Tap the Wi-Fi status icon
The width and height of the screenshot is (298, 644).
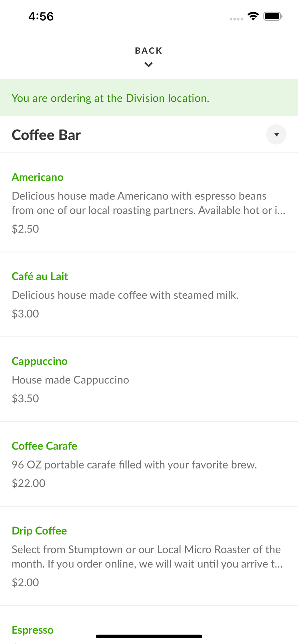coord(253,16)
